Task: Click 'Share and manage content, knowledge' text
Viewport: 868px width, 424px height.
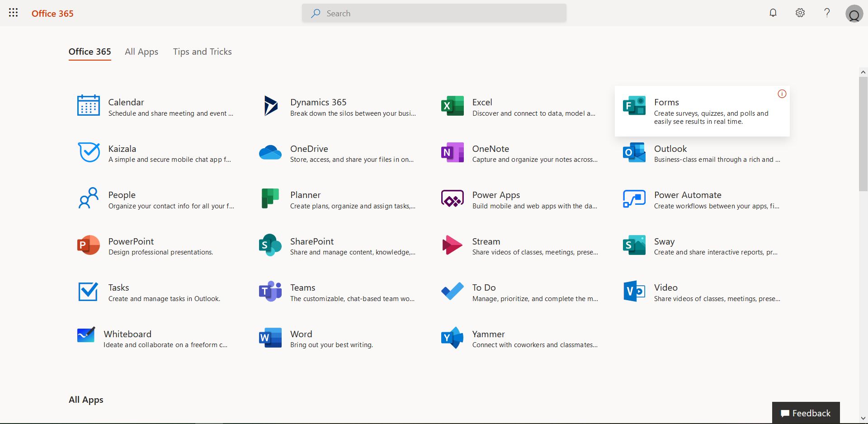Action: click(353, 252)
